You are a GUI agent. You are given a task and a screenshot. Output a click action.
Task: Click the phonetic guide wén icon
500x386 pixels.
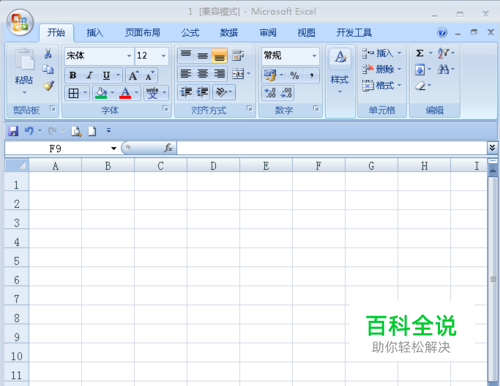click(152, 93)
